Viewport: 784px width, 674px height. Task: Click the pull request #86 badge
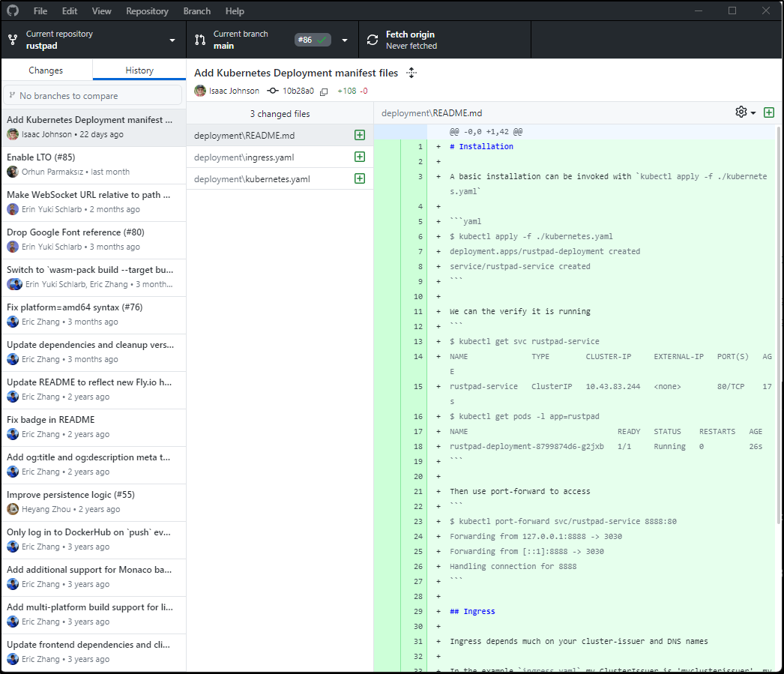[x=313, y=40]
